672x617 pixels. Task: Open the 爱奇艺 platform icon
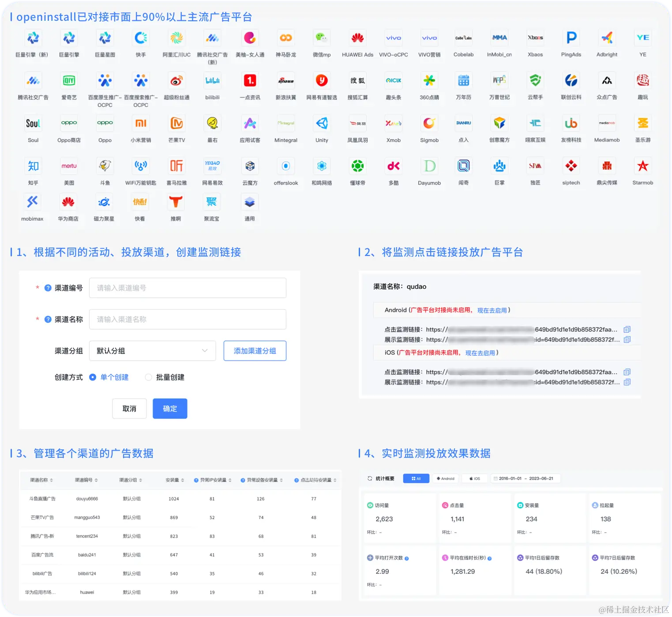69,81
